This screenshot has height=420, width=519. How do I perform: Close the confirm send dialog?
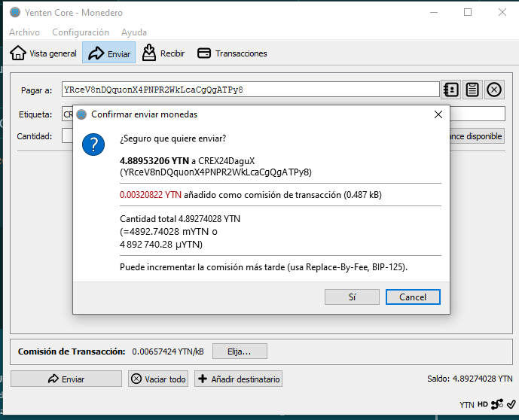(438, 114)
